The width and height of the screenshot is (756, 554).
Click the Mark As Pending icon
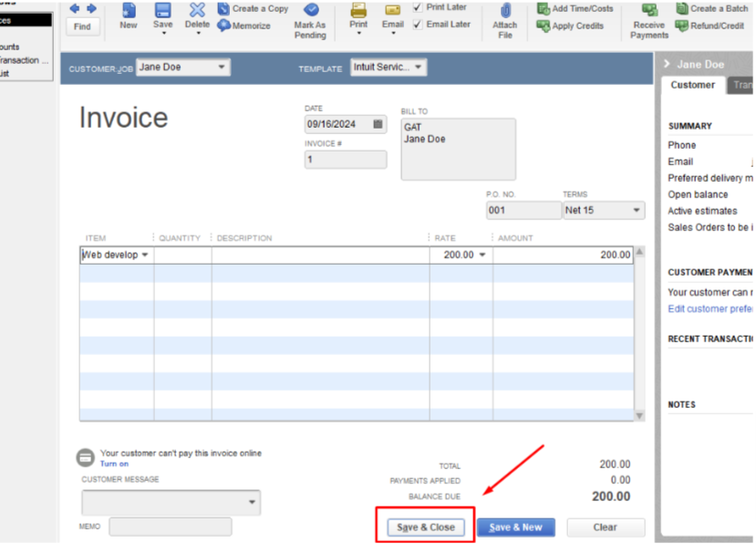tap(310, 11)
